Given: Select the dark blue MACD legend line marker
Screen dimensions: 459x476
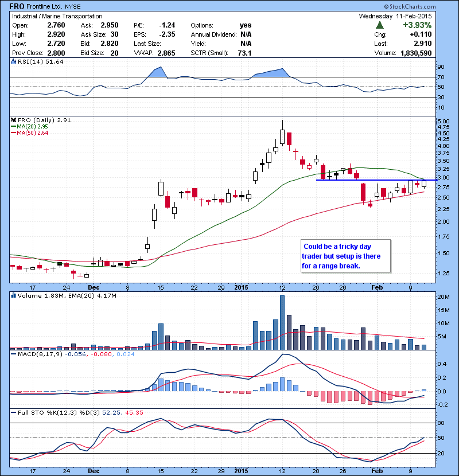Looking at the screenshot, I should [13, 354].
